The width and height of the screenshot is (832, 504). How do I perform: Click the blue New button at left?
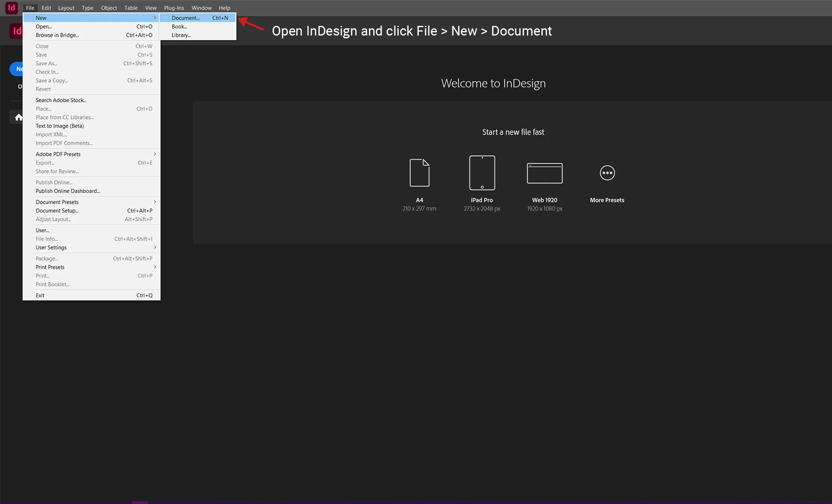point(16,69)
